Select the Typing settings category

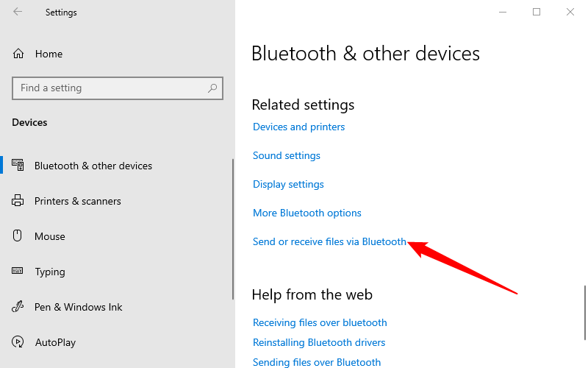[50, 272]
